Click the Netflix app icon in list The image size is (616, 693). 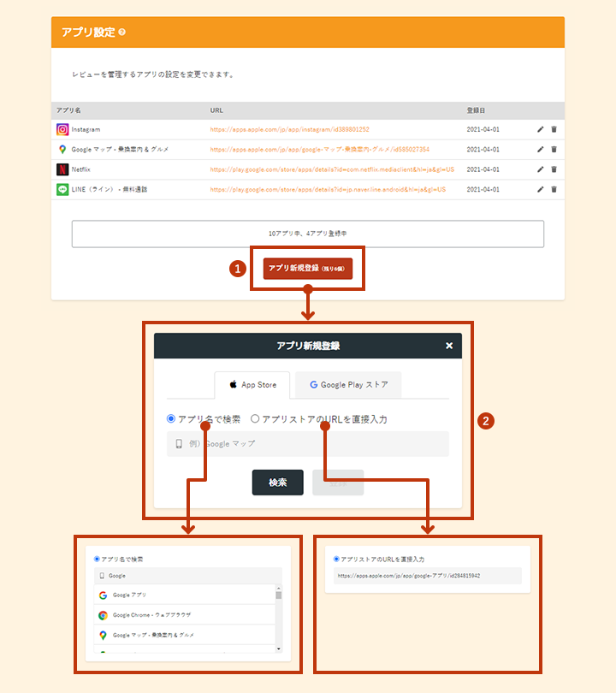(x=62, y=169)
